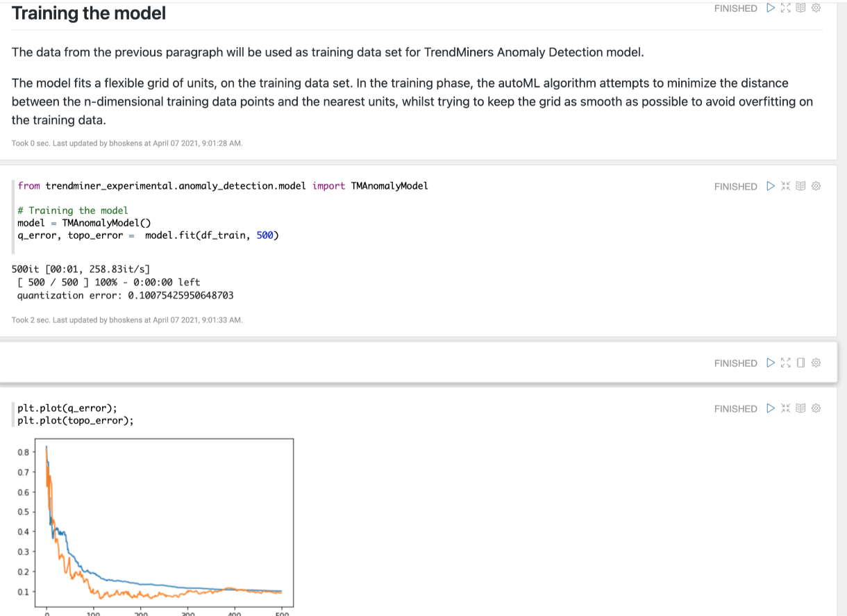Place cursor in the plt.plot(topo_error) code line
The image size is (847, 616).
click(x=75, y=420)
